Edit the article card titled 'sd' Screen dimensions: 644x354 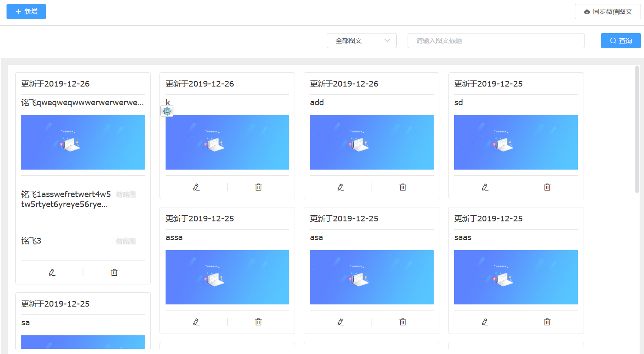485,187
